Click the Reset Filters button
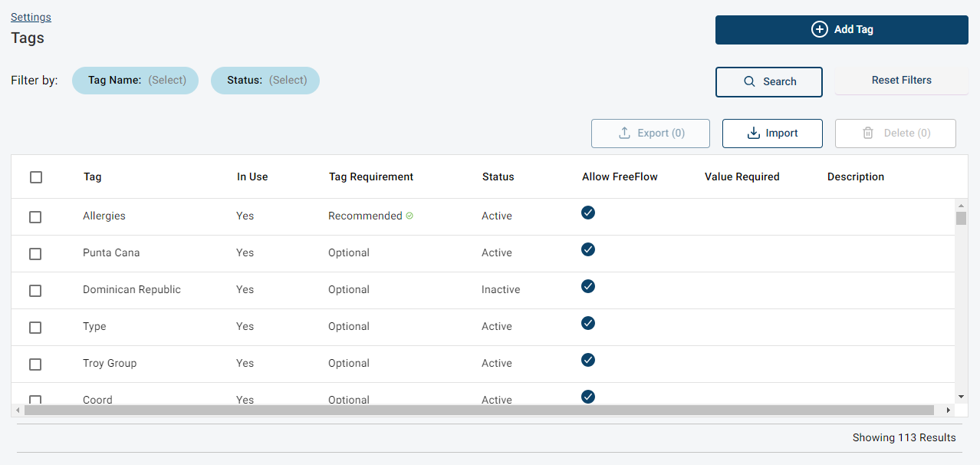The image size is (980, 465). pyautogui.click(x=901, y=81)
